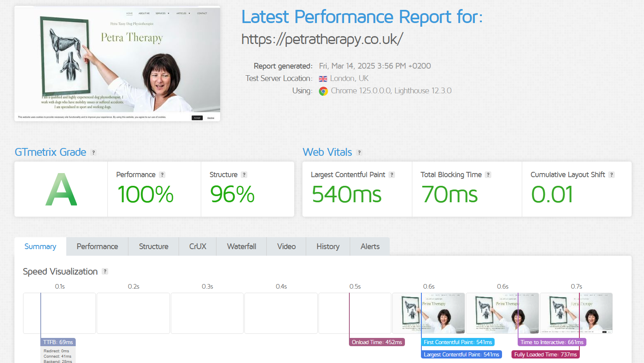Click the Web Vitals heading
The height and width of the screenshot is (363, 644).
tap(328, 152)
